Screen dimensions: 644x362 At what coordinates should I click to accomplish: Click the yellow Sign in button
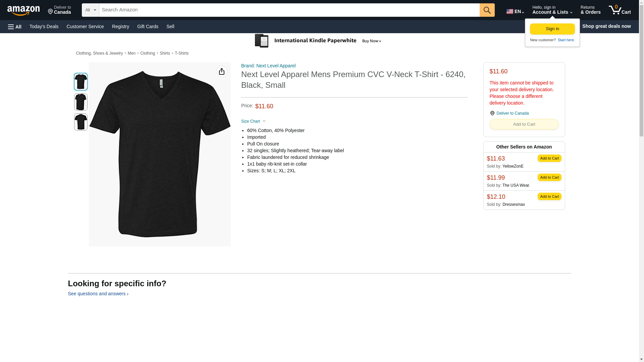click(x=552, y=29)
